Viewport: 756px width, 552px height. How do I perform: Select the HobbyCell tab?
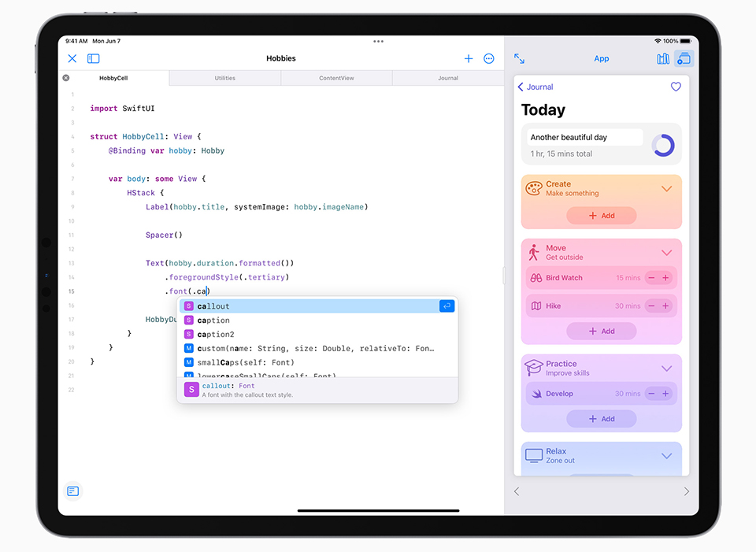113,78
